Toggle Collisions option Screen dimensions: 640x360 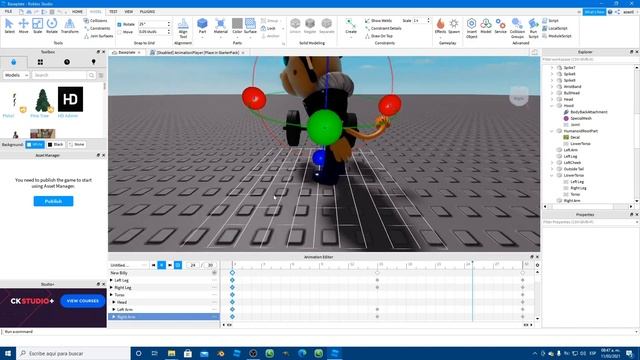pyautogui.click(x=96, y=20)
